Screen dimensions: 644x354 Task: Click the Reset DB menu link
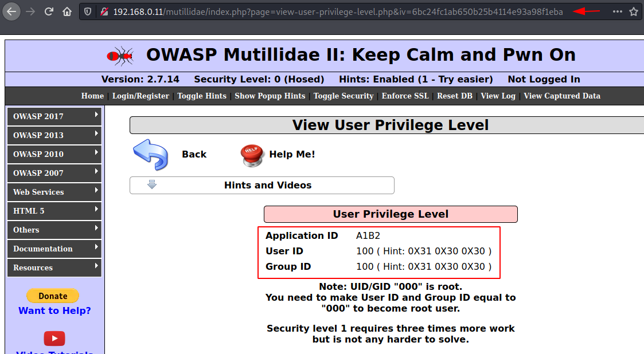(455, 96)
